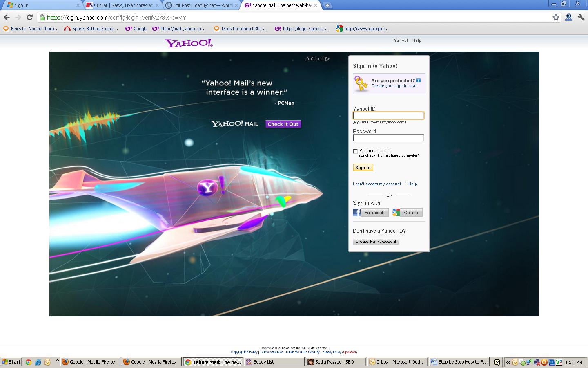Click the browser Back arrow
Screen dimensions: 588x368
point(7,17)
